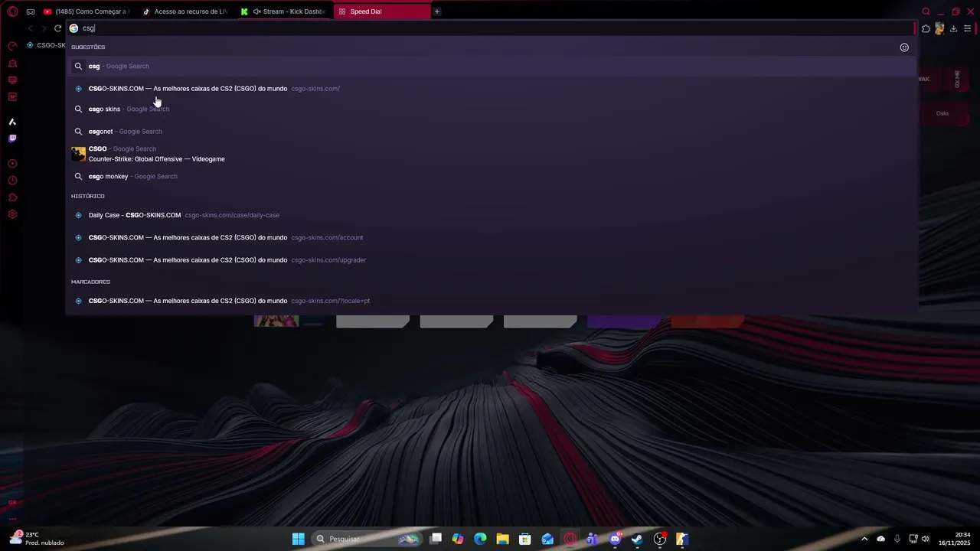Click the back navigation arrow

pos(30,28)
